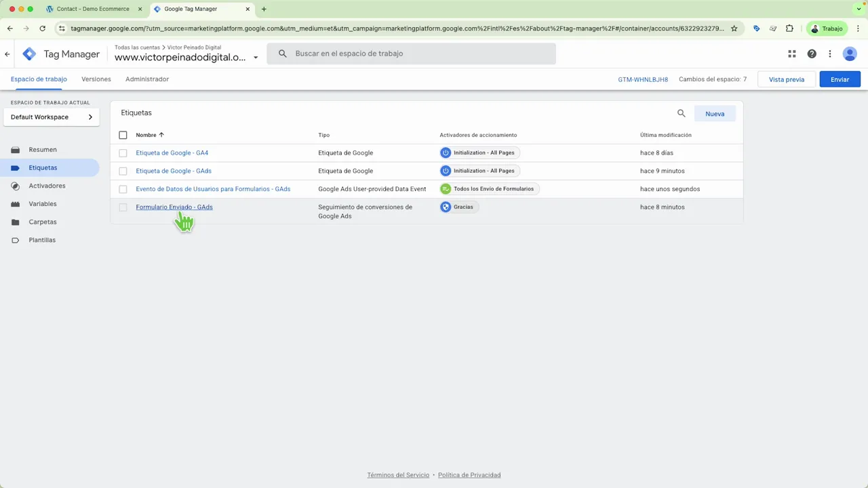Image resolution: width=868 pixels, height=488 pixels.
Task: Open the Variables section in sidebar
Action: 43,203
